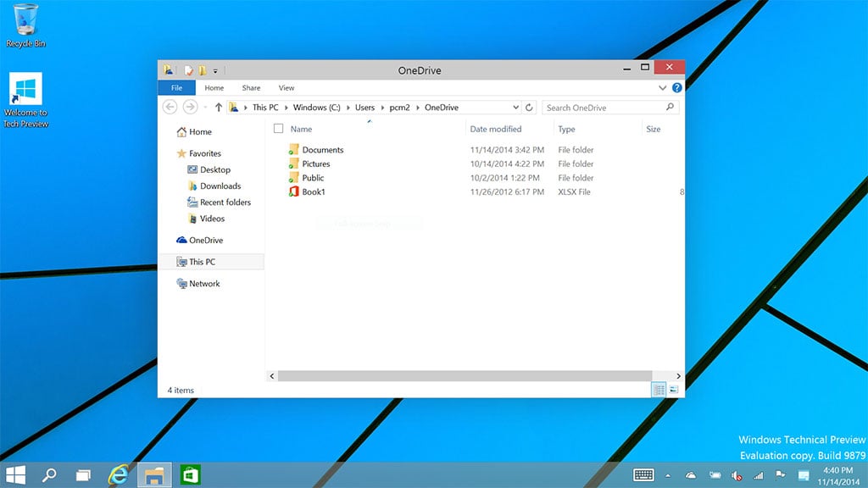Show hidden system tray icons

click(x=667, y=476)
